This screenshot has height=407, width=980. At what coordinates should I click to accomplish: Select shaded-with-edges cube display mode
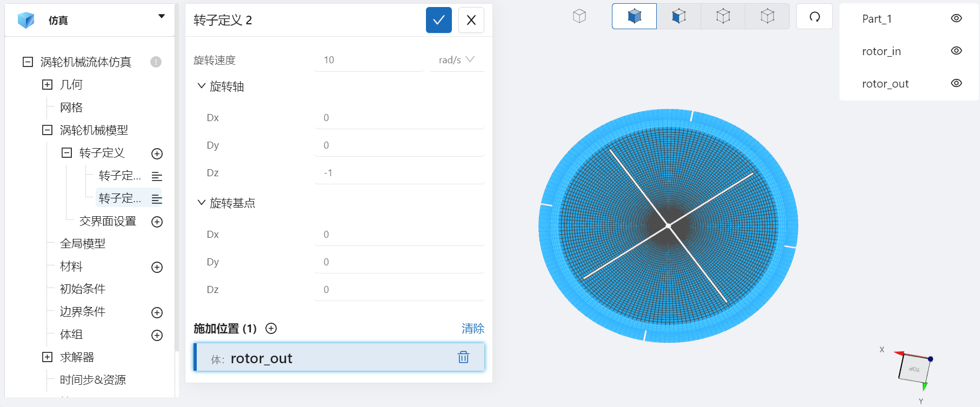679,16
